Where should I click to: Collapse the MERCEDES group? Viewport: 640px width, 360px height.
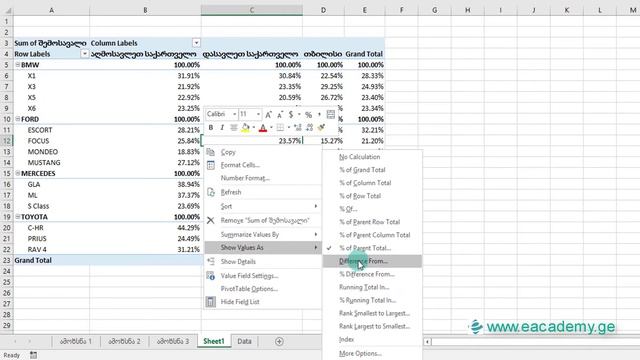(18, 173)
